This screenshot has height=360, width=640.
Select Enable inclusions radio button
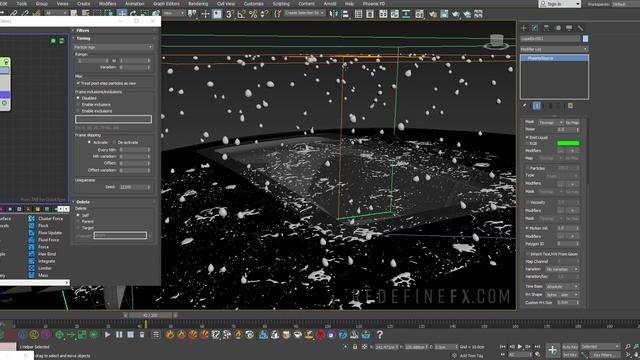(78, 104)
